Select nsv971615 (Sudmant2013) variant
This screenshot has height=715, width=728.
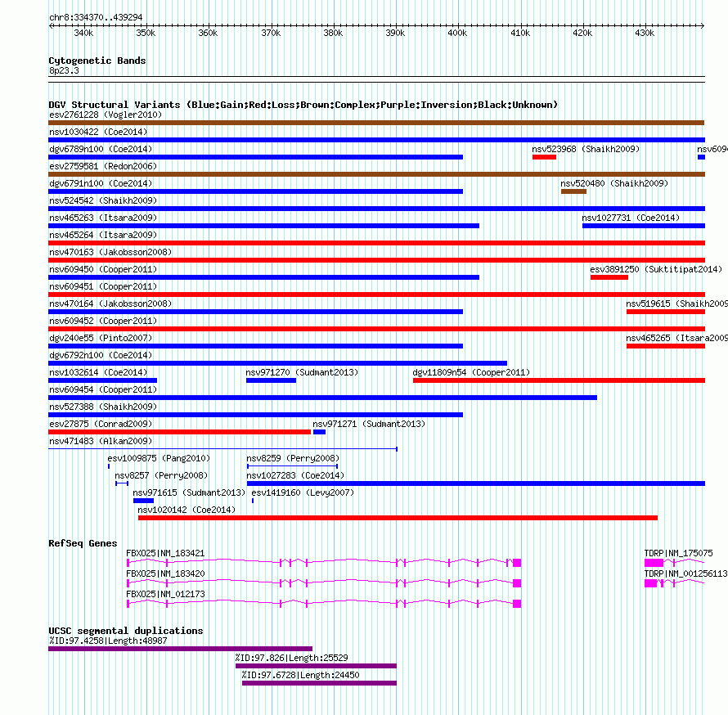pyautogui.click(x=143, y=501)
